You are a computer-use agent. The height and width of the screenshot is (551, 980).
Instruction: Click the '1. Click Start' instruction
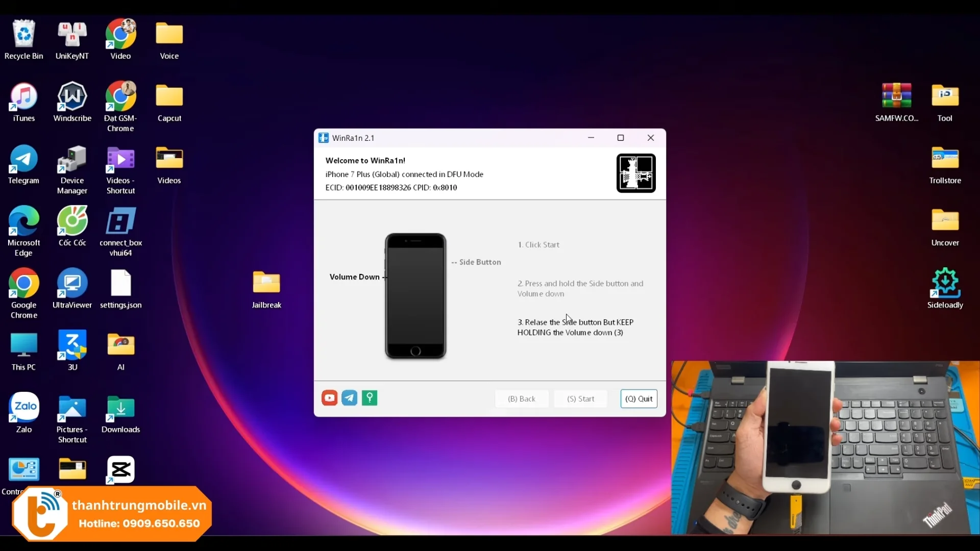[x=538, y=245]
